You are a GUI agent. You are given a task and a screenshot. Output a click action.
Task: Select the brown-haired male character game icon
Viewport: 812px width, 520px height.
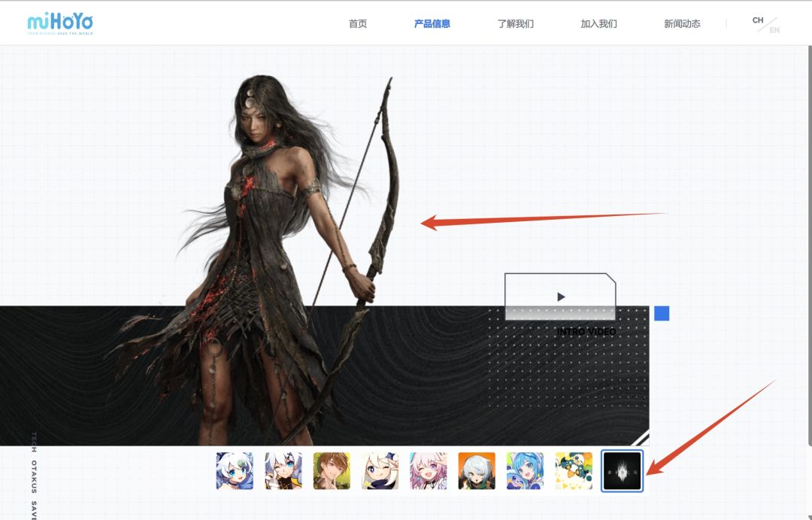[332, 471]
